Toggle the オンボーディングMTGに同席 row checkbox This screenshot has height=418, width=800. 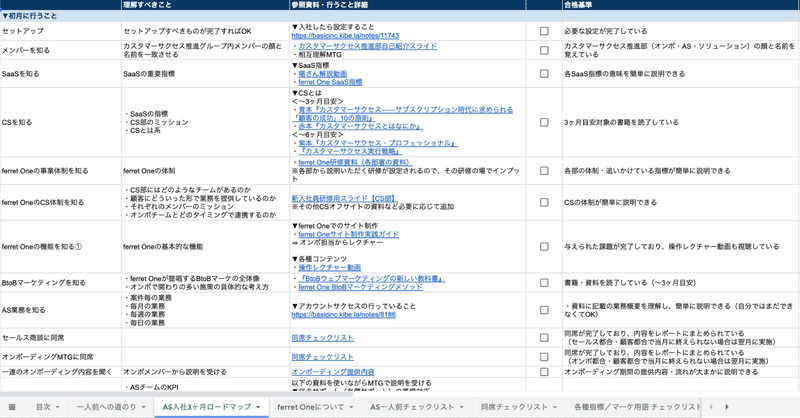pos(544,357)
